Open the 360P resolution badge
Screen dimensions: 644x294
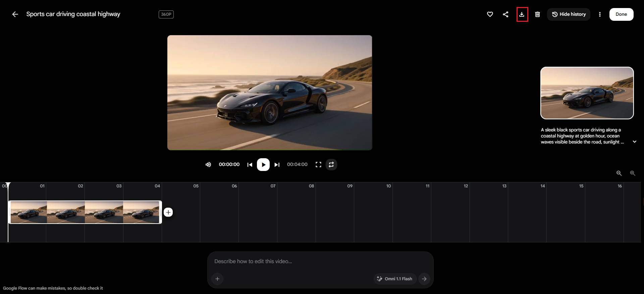click(x=166, y=14)
